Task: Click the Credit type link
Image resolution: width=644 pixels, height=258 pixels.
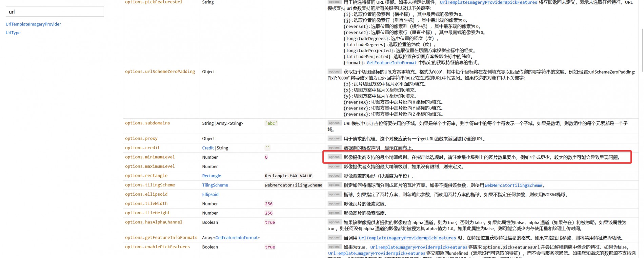Action: point(208,148)
